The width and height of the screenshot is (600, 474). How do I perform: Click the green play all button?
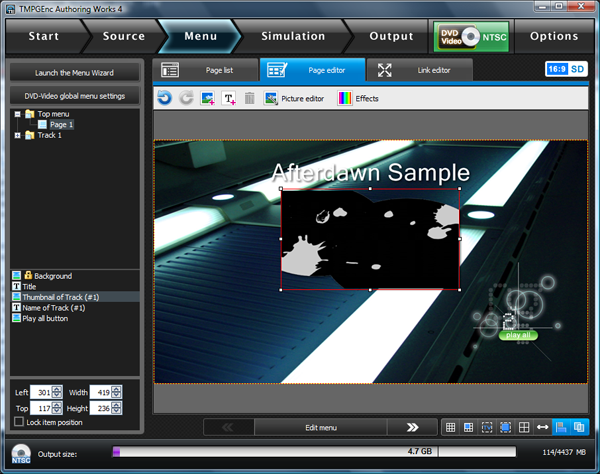(x=518, y=335)
